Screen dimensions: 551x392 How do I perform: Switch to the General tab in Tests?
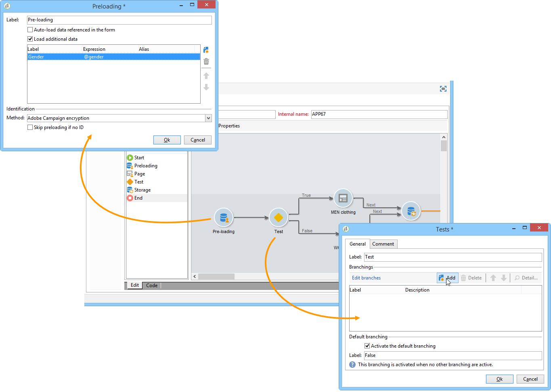pyautogui.click(x=358, y=244)
